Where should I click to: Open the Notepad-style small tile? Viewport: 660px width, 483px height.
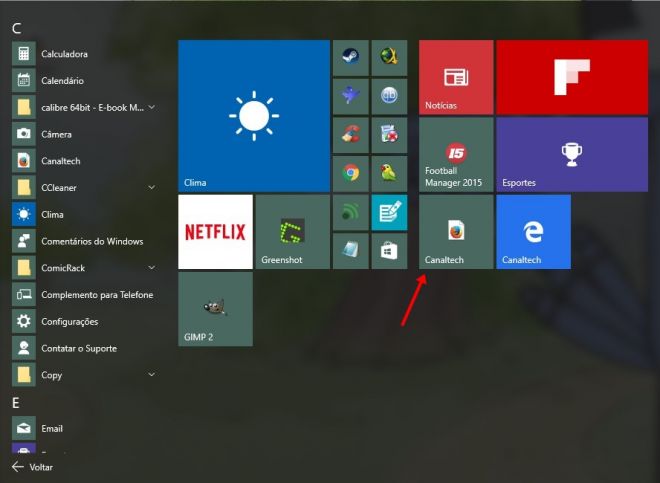(351, 251)
